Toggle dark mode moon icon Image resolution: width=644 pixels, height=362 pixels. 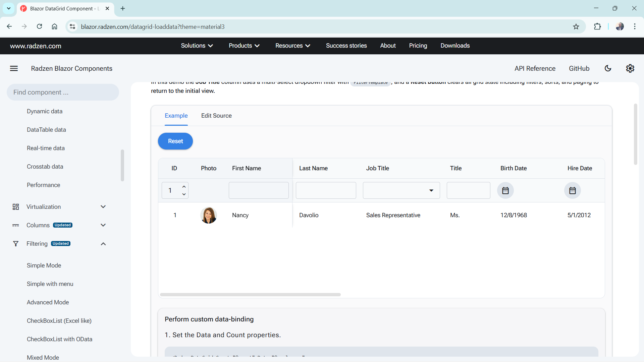[x=608, y=68]
